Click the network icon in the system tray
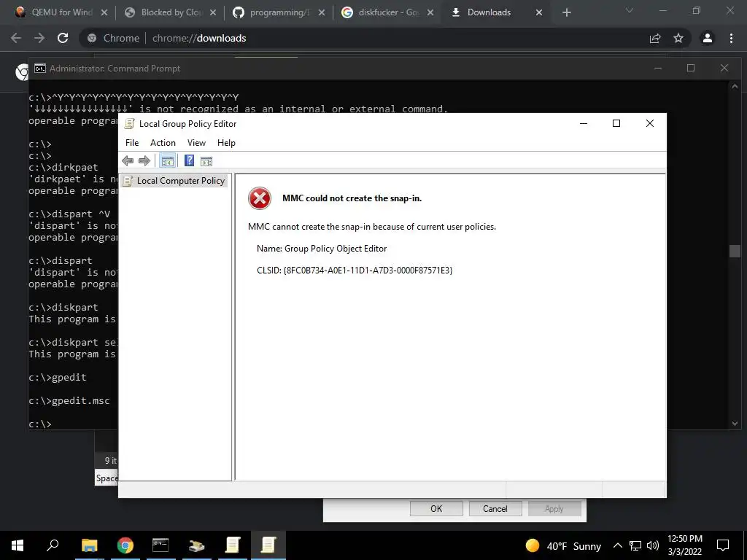This screenshot has width=747, height=560. 635,545
